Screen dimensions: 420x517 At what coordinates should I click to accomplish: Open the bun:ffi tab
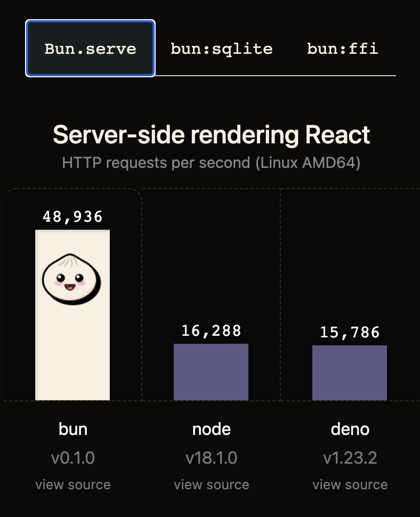point(343,49)
